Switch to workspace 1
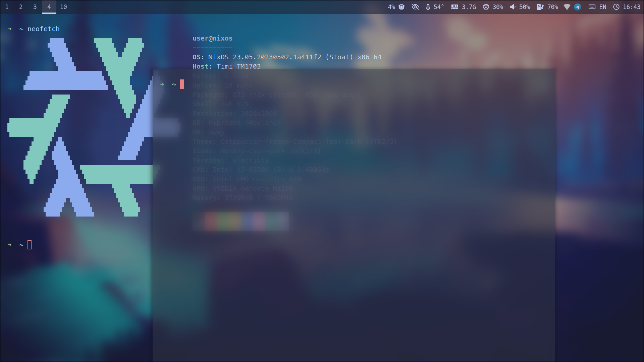644x362 pixels. pos(7,7)
